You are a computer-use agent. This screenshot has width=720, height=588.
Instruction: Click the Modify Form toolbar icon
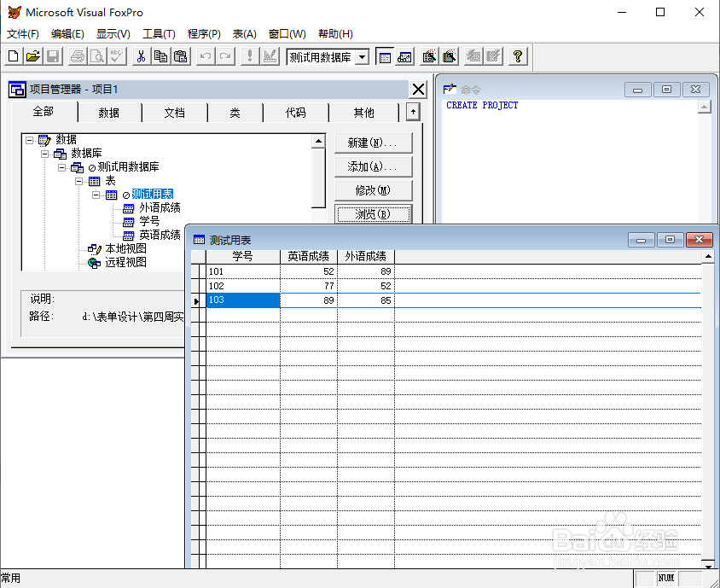pyautogui.click(x=270, y=56)
